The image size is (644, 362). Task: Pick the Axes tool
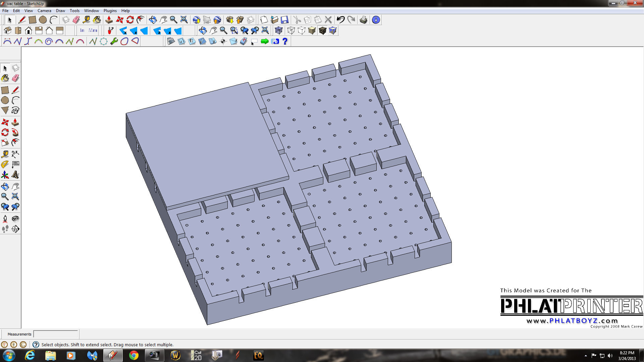[5, 175]
